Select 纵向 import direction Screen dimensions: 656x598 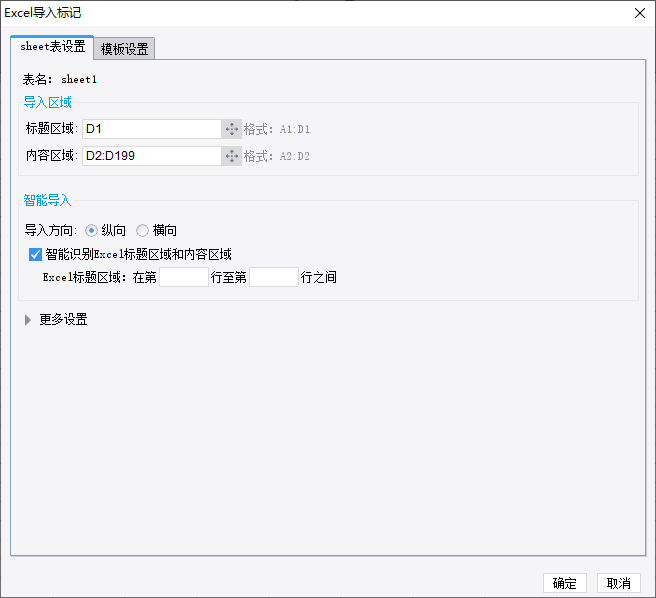click(91, 231)
